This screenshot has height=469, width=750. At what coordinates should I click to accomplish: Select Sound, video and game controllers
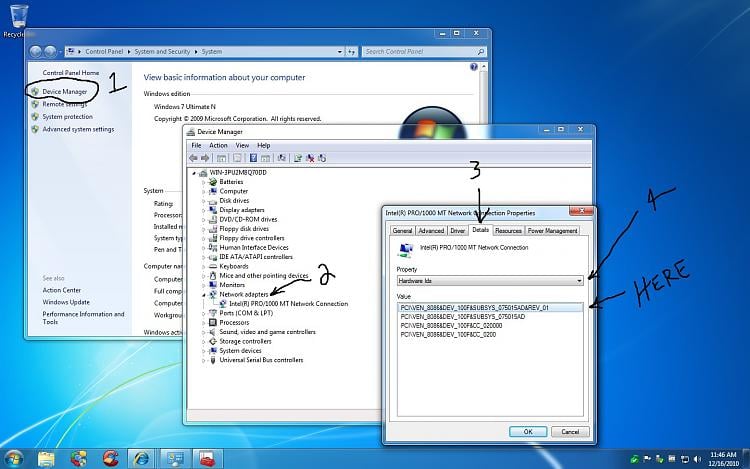[x=267, y=332]
